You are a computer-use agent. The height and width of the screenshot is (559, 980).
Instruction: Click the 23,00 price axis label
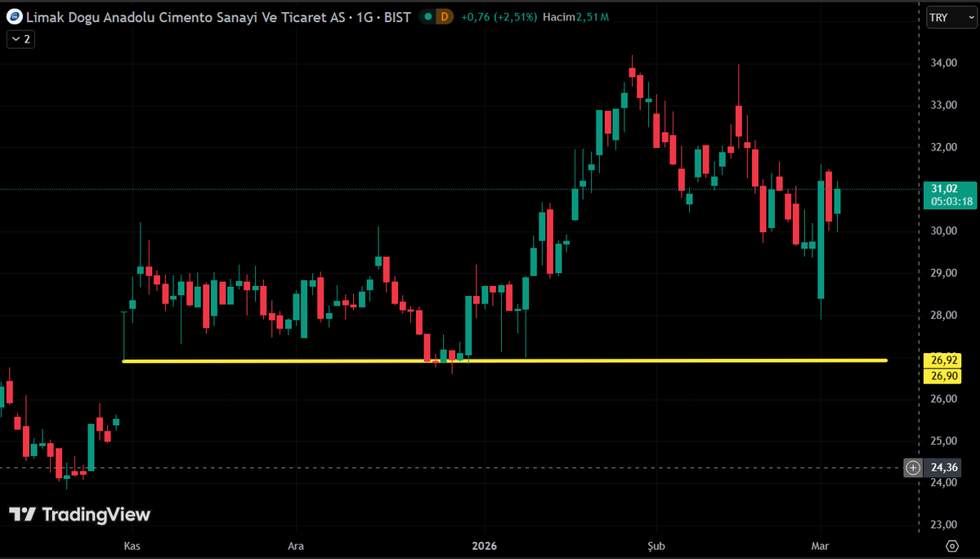coord(944,525)
